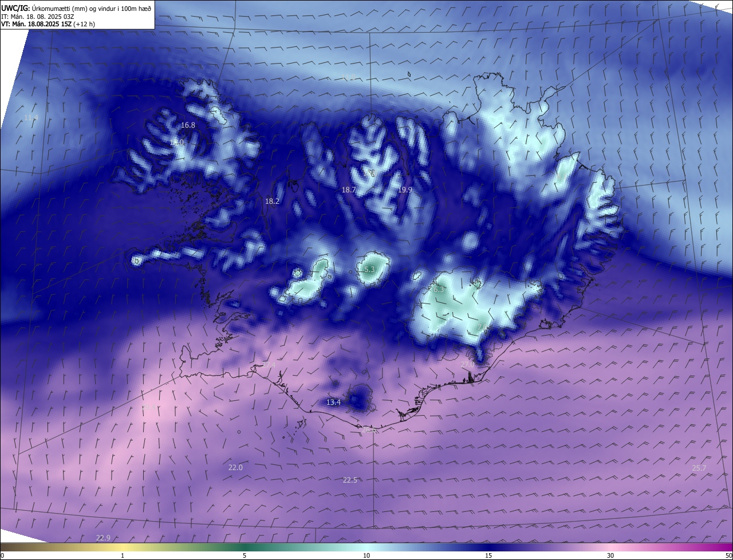The image size is (733, 560).
Task: Click the 26.6 value on the south coast
Action: tap(369, 429)
